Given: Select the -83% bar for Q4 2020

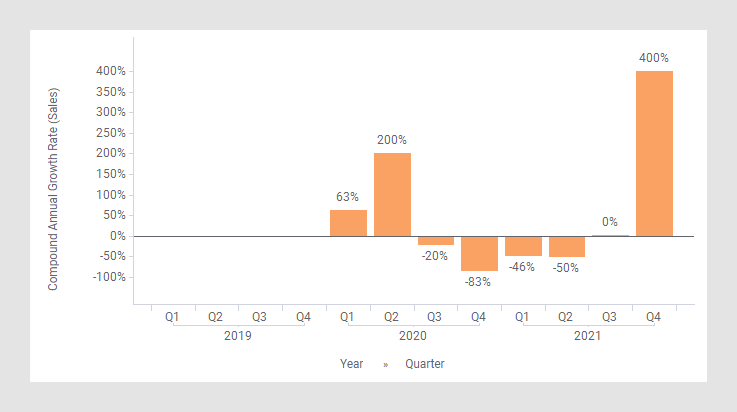Looking at the screenshot, I should [479, 253].
